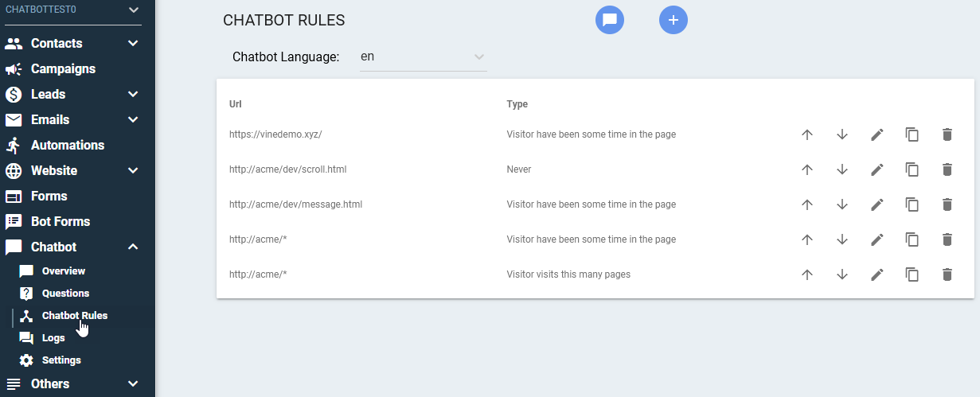The height and width of the screenshot is (397, 980).
Task: Move the message.html rule down
Action: click(842, 204)
